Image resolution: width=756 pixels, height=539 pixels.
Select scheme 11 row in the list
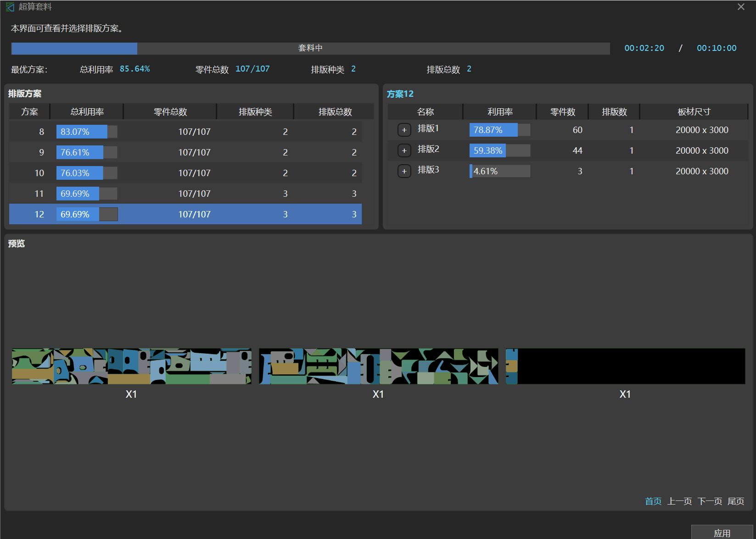185,194
